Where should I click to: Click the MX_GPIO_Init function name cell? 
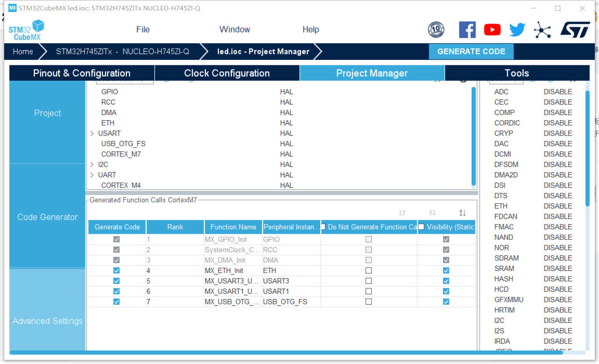click(233, 239)
